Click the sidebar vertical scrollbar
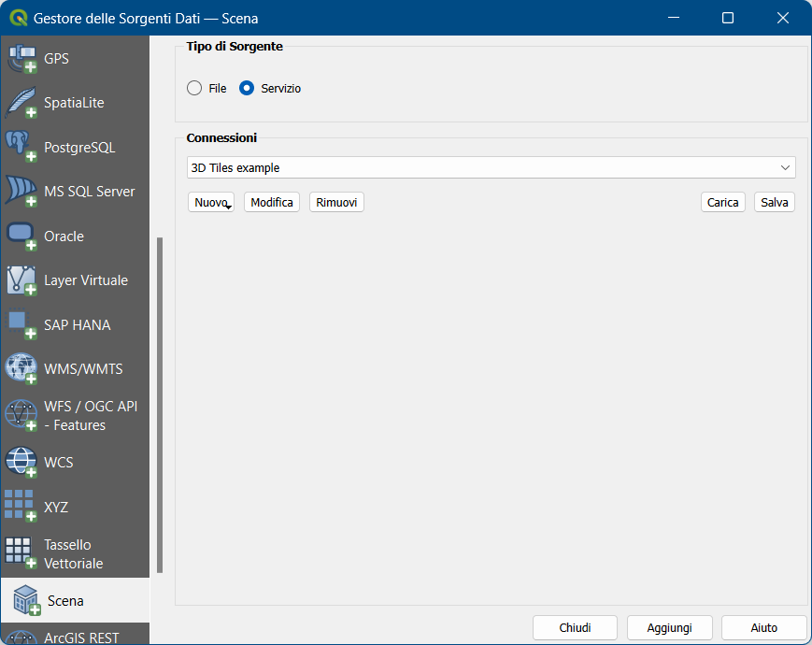This screenshot has width=812, height=645. 160,405
